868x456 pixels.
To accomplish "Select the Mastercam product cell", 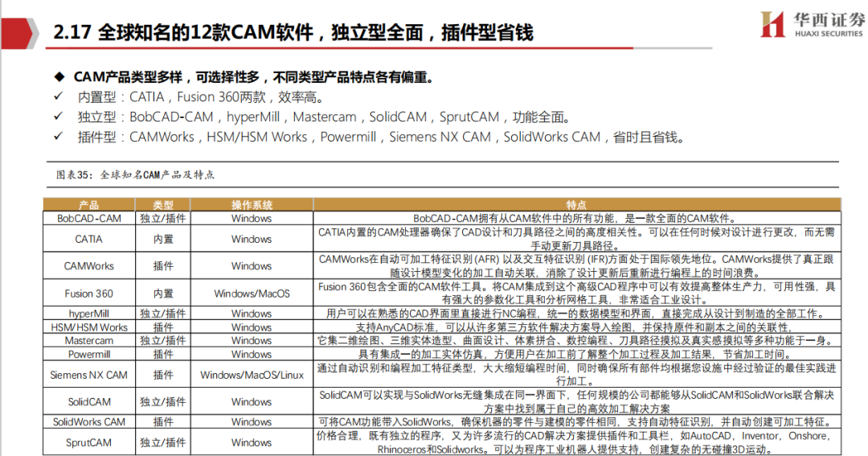I will coord(89,341).
